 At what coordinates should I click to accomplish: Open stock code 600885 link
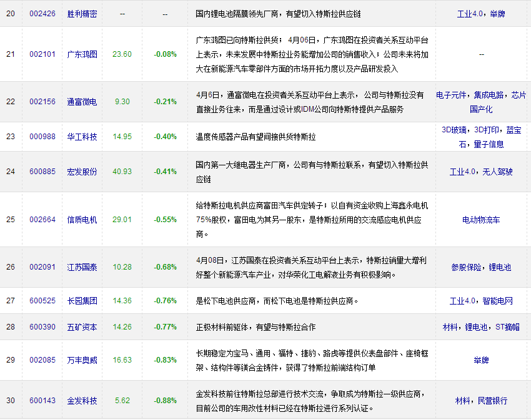coord(42,172)
